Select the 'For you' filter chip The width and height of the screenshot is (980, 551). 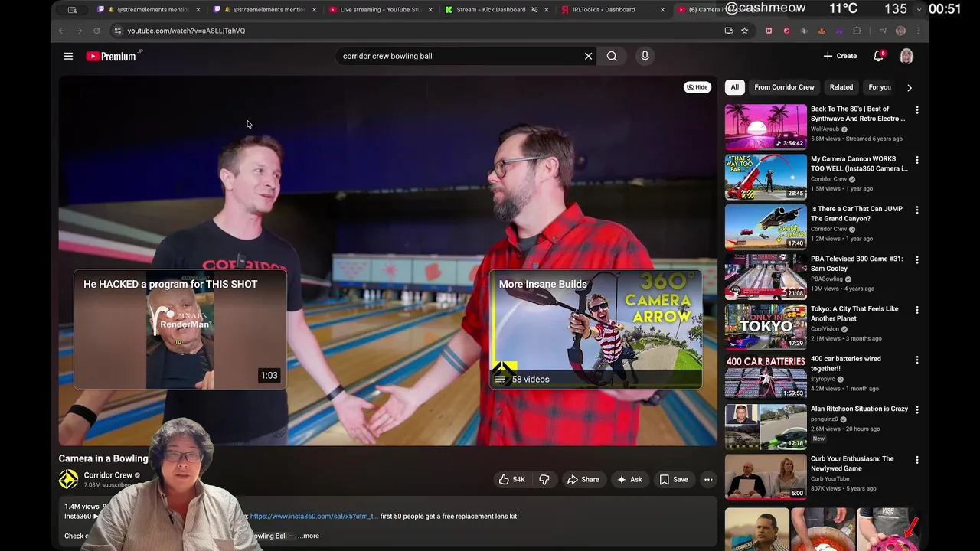coord(880,87)
